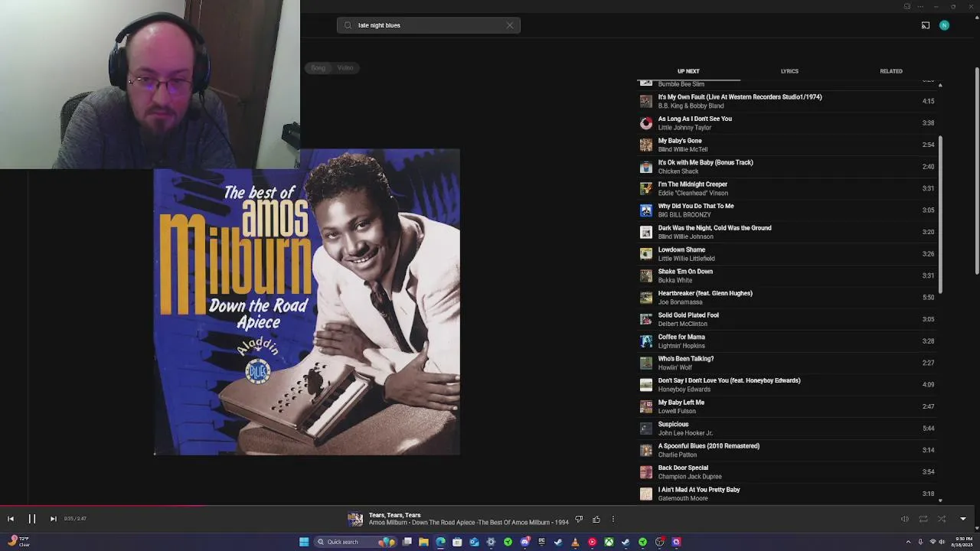
Task: Play Suspicious by John Lee Hooker Jr.
Action: tap(788, 429)
